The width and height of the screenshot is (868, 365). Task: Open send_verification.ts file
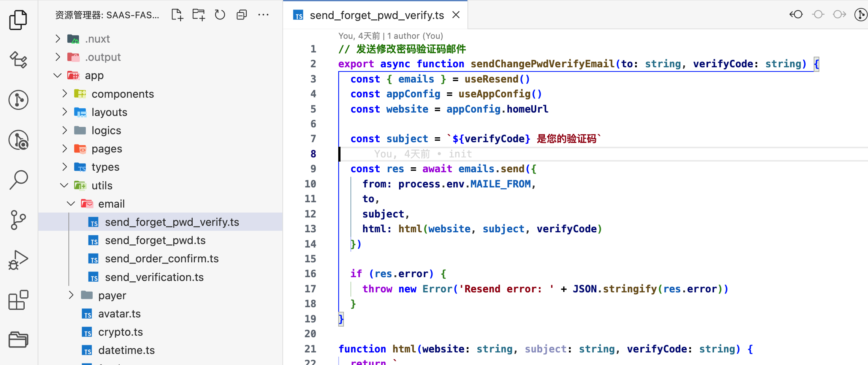tap(160, 277)
